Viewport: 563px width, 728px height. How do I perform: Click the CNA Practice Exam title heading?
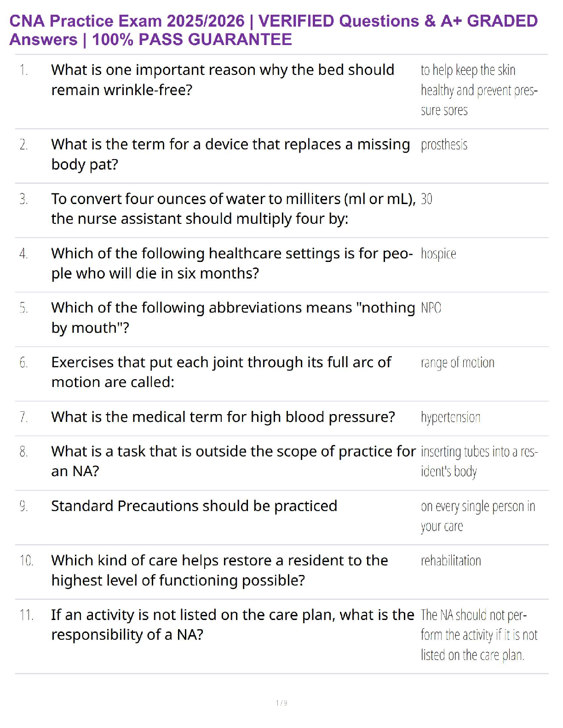pos(274,30)
